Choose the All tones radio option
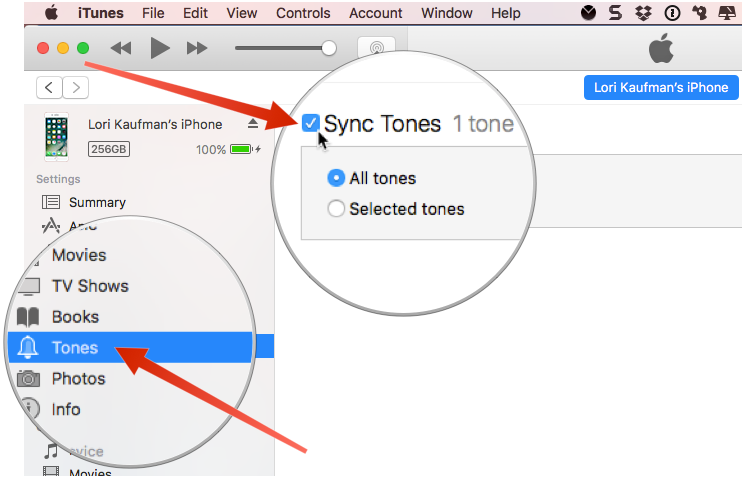This screenshot has width=744, height=478. click(x=336, y=178)
